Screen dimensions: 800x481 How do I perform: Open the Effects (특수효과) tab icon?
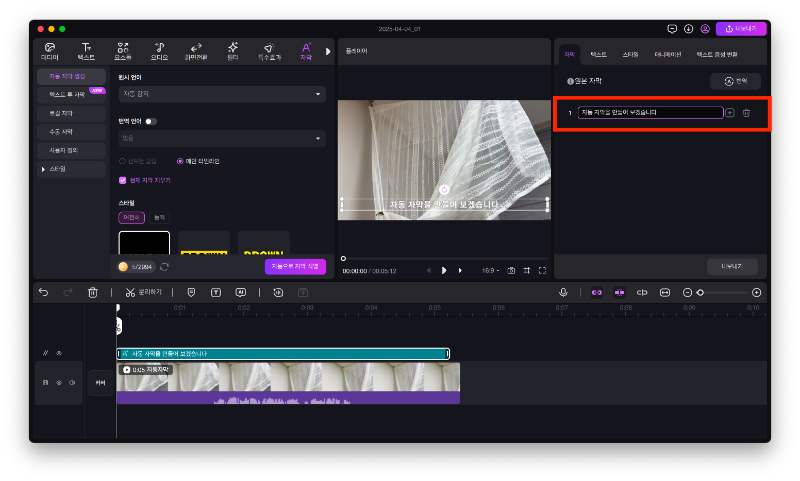[x=268, y=51]
